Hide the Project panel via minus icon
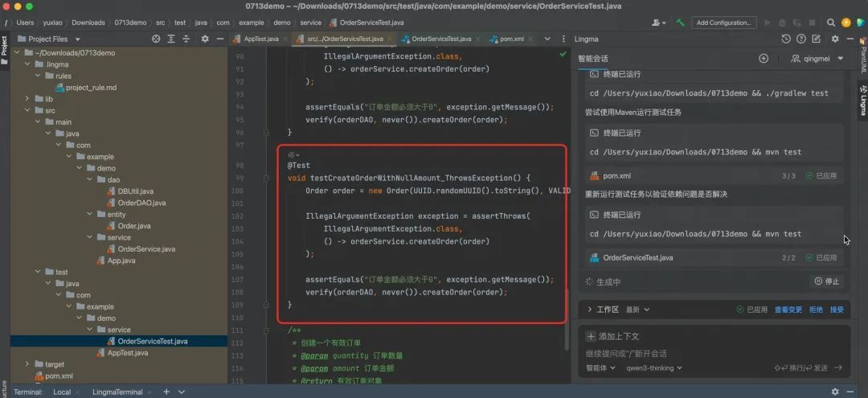The image size is (868, 398). [x=219, y=39]
